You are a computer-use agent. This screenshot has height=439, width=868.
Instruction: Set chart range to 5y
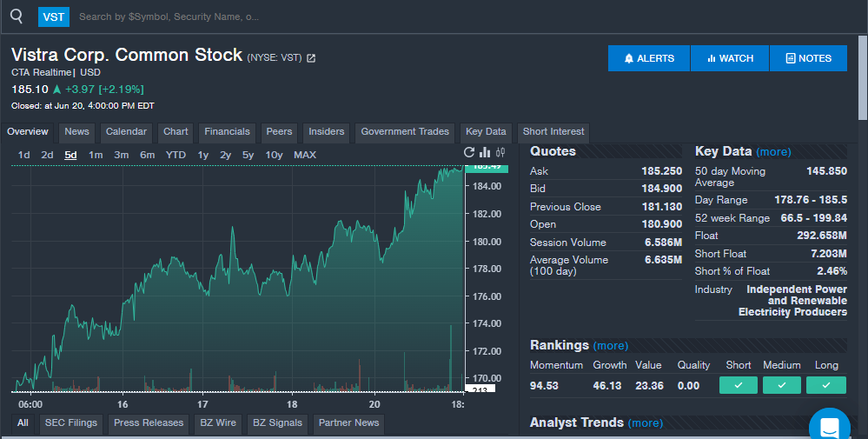coord(248,155)
